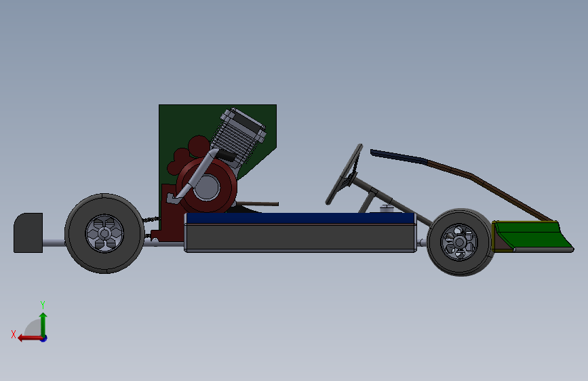
Task: Select the brown rod extending from the engine
Action: [258, 203]
